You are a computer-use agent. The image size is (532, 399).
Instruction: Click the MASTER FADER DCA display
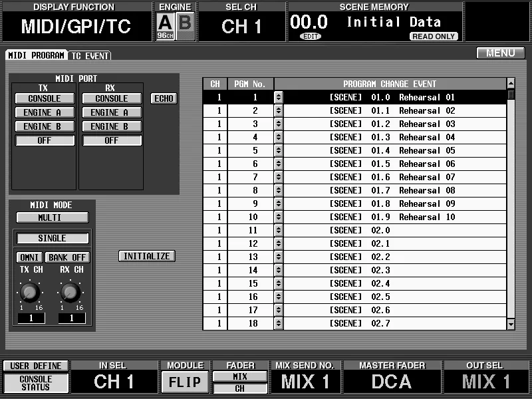pos(392,381)
